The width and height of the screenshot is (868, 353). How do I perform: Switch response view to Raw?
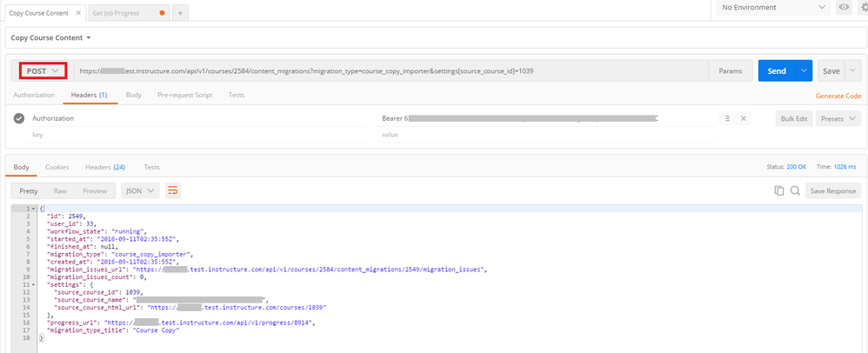[60, 190]
